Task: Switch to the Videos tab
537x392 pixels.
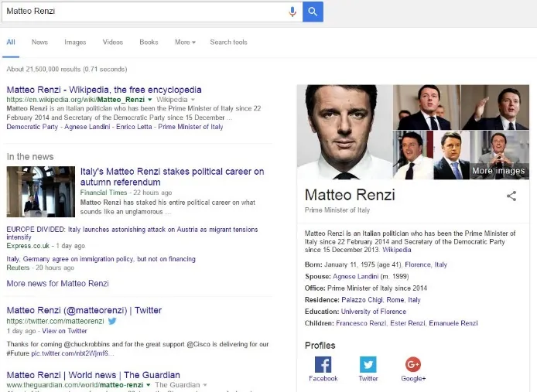Action: click(x=113, y=42)
